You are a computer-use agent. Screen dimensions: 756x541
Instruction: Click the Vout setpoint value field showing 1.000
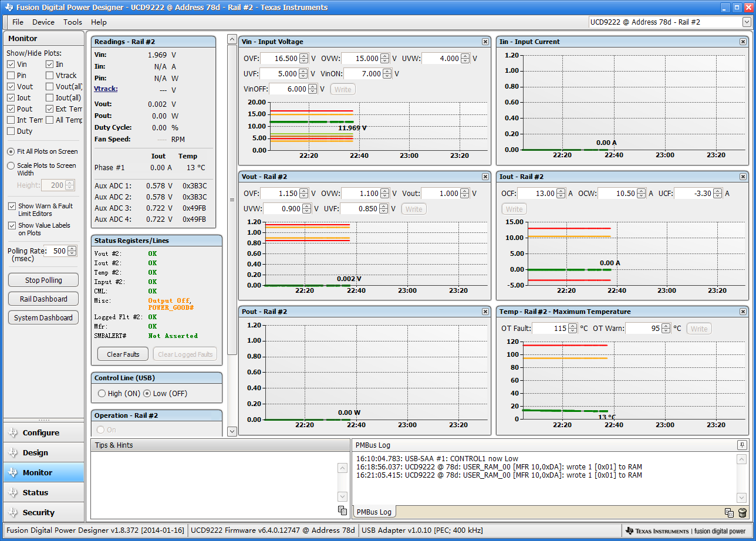(441, 194)
